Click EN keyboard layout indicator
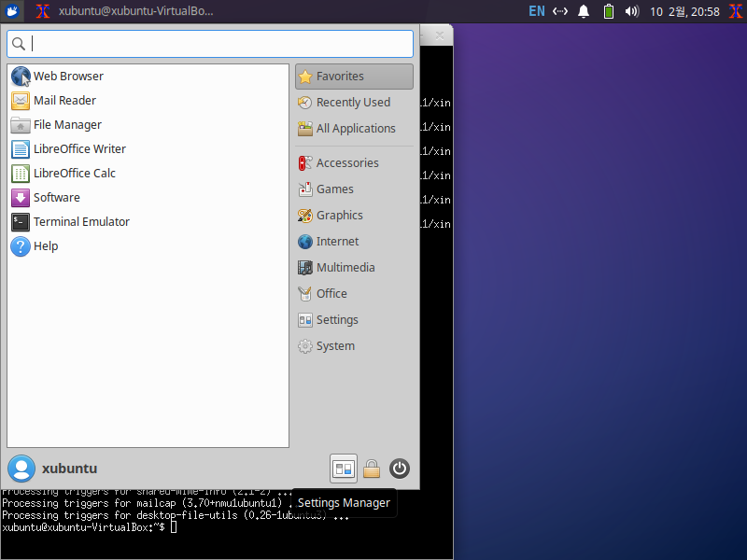The image size is (747, 560). tap(537, 11)
